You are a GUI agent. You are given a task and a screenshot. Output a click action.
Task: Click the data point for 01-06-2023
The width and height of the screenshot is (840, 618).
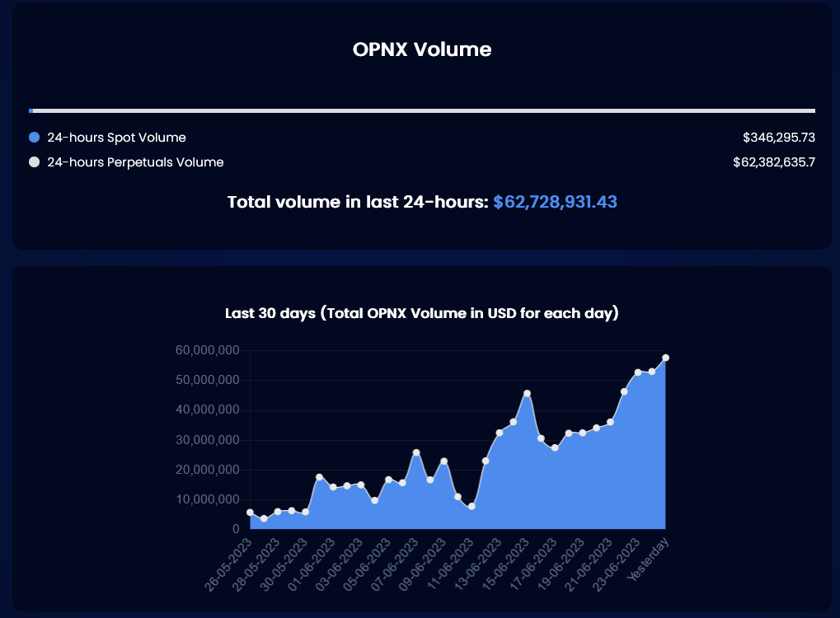point(333,487)
